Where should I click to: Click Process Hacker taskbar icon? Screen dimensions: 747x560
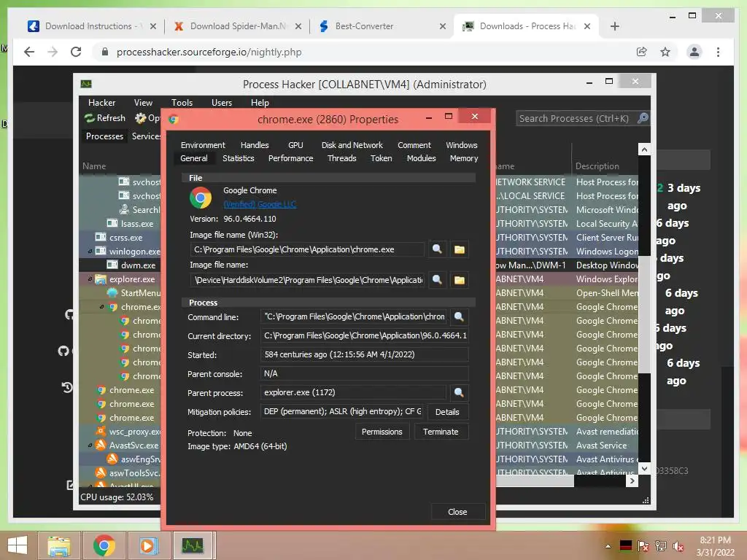click(x=193, y=545)
